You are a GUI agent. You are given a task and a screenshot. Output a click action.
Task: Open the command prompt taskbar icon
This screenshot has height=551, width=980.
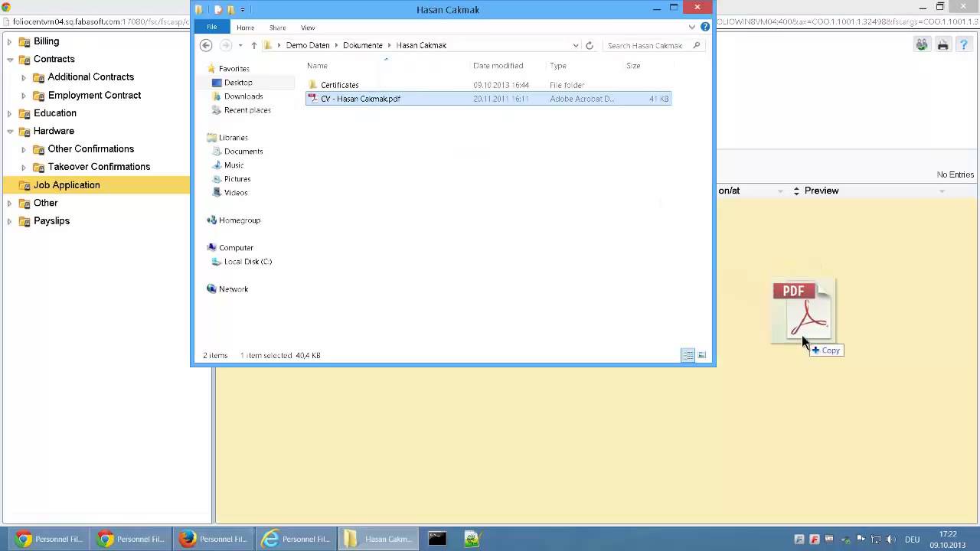click(x=437, y=539)
